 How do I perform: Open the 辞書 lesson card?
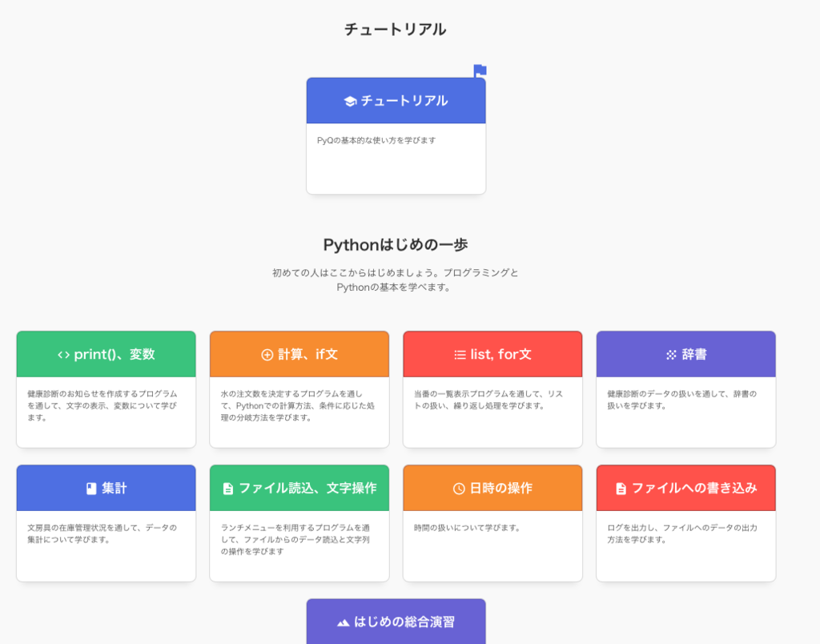[686, 389]
